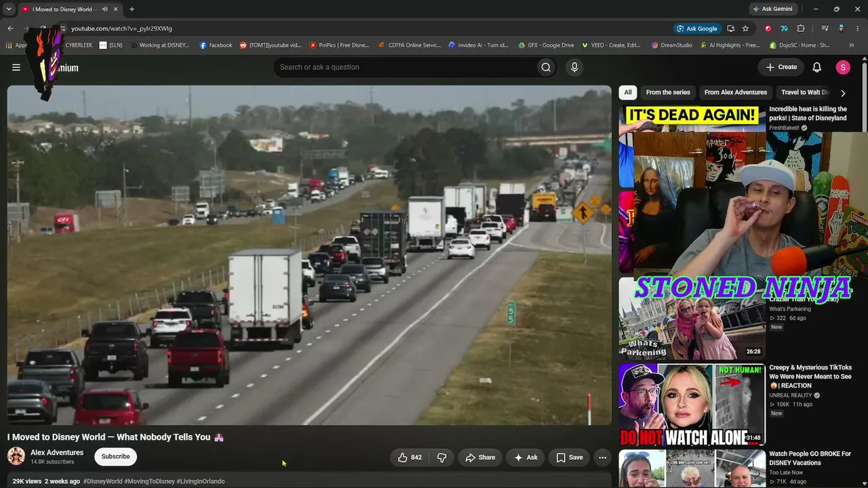Screen dimensions: 868x488
Task: Bookmark this page with the star icon
Action: click(745, 28)
